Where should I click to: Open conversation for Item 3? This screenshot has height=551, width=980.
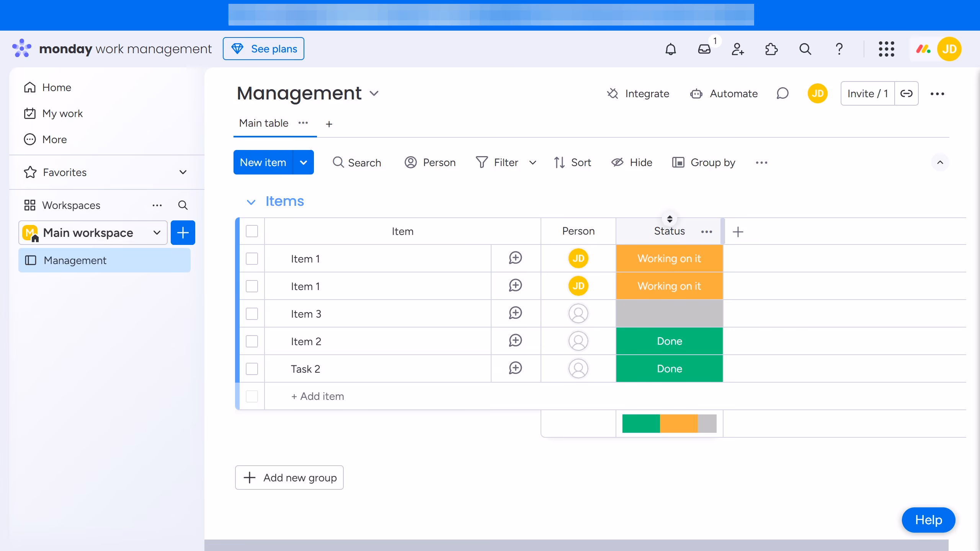(x=515, y=313)
